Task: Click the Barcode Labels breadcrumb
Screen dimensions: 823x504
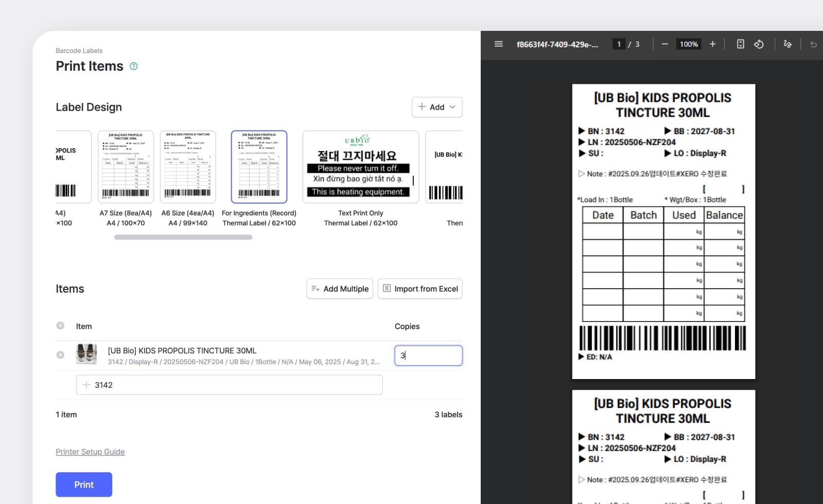Action: click(79, 50)
